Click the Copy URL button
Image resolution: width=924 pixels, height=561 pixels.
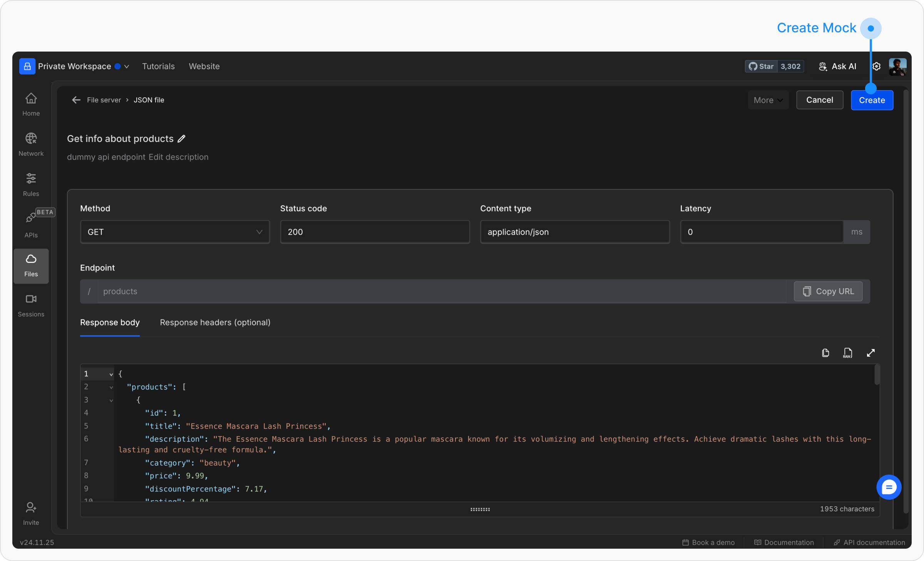(828, 291)
